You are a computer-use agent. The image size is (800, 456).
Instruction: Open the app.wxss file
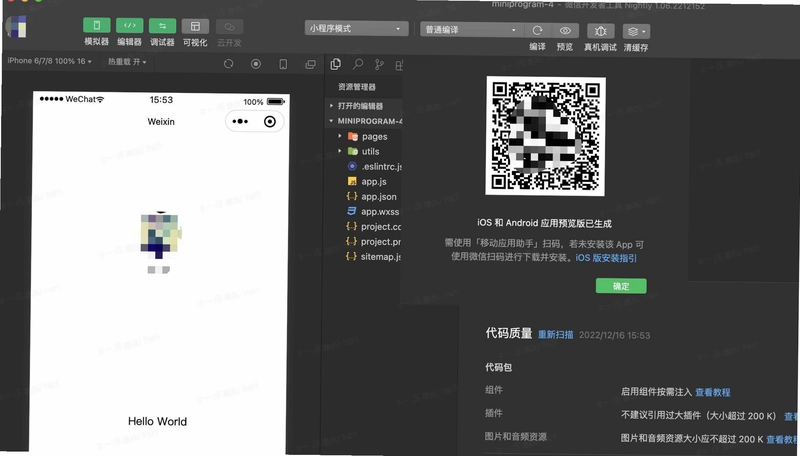click(373, 211)
